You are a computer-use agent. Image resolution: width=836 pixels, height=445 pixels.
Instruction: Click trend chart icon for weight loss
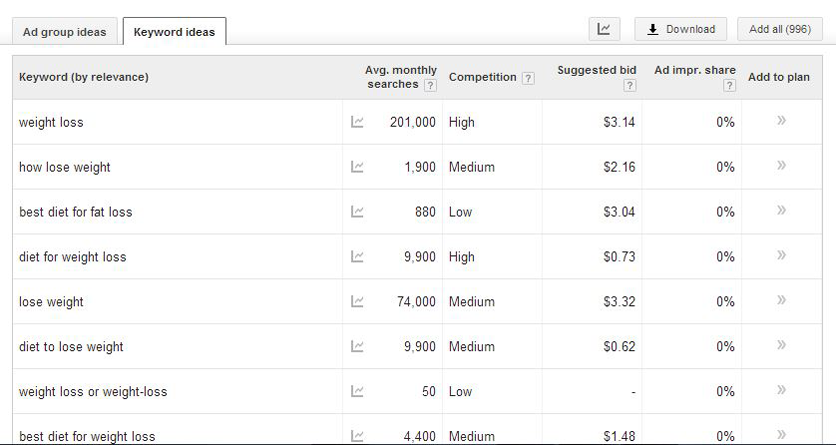coord(357,122)
